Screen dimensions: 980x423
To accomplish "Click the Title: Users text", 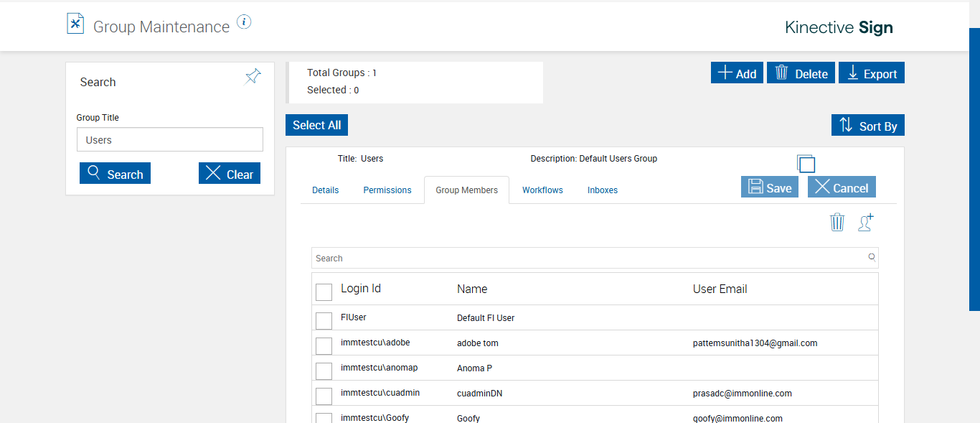I will pyautogui.click(x=360, y=159).
